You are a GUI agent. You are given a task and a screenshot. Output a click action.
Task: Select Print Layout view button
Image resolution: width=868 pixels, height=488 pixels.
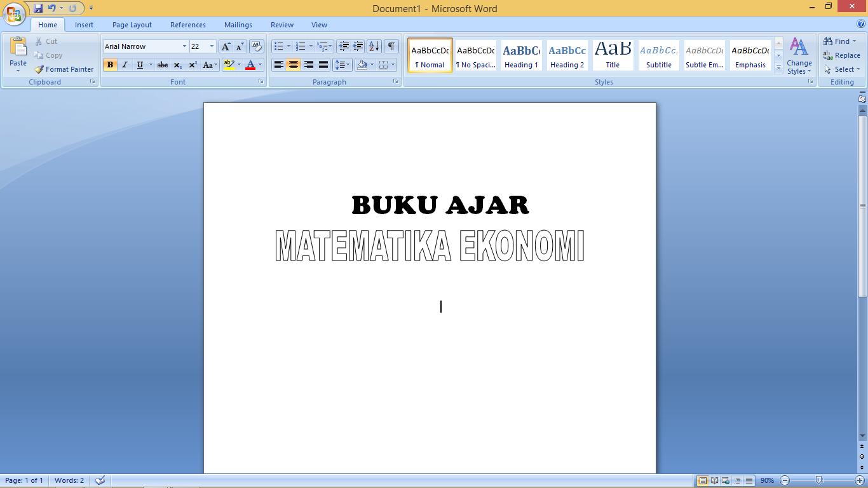tap(703, 480)
